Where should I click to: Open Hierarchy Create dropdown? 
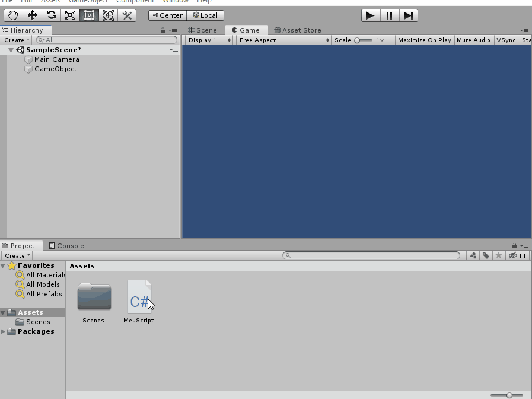pos(17,40)
